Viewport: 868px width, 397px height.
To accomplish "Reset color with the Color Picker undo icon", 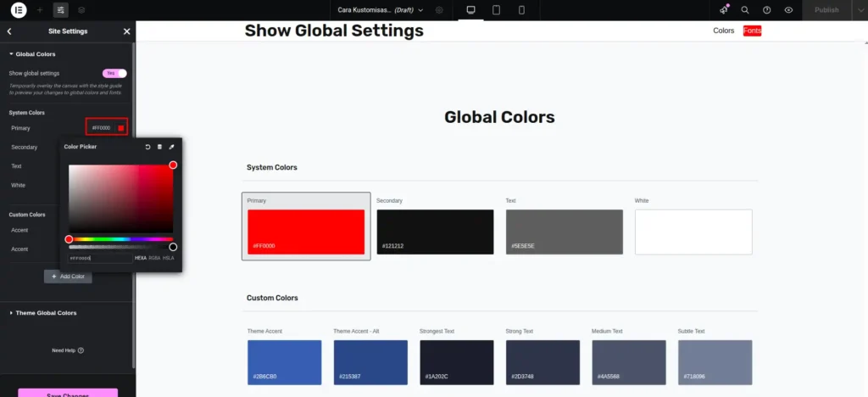I will coord(147,147).
